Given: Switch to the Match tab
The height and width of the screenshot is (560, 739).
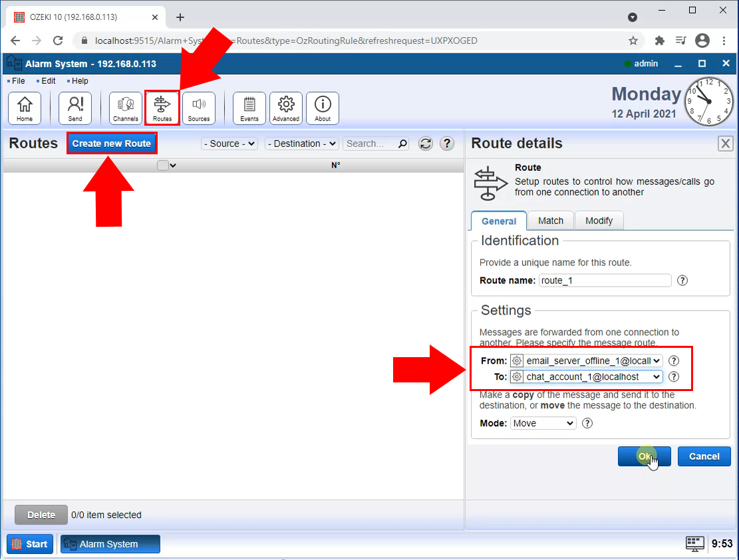Looking at the screenshot, I should [x=551, y=220].
